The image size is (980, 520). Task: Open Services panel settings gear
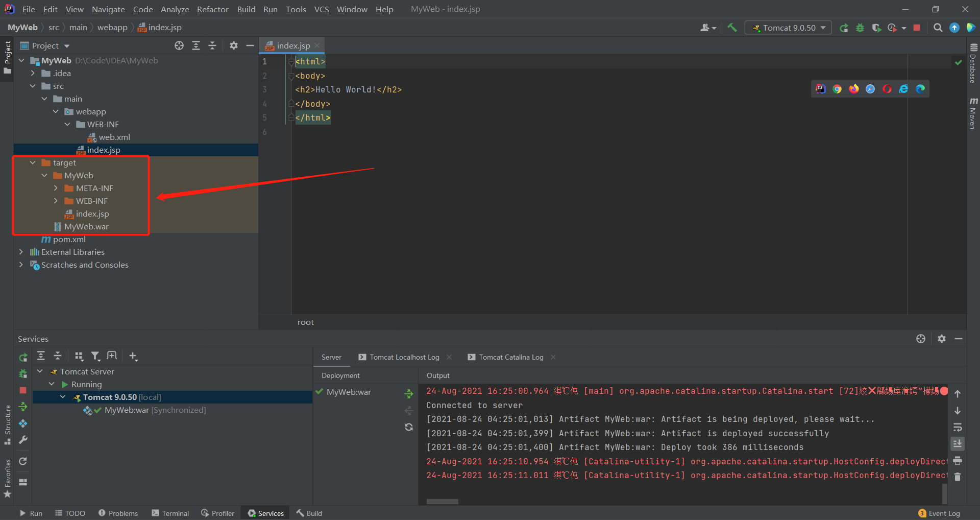(942, 338)
